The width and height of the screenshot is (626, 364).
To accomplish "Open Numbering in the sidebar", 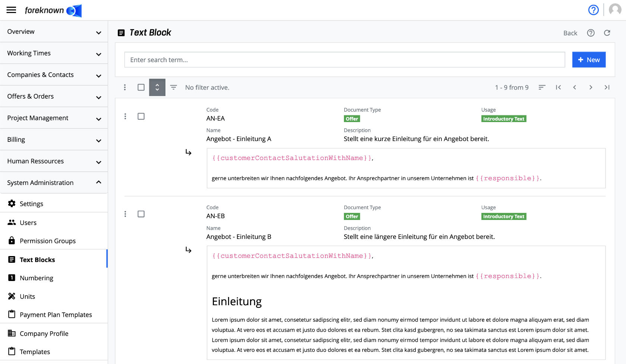I will point(54,278).
